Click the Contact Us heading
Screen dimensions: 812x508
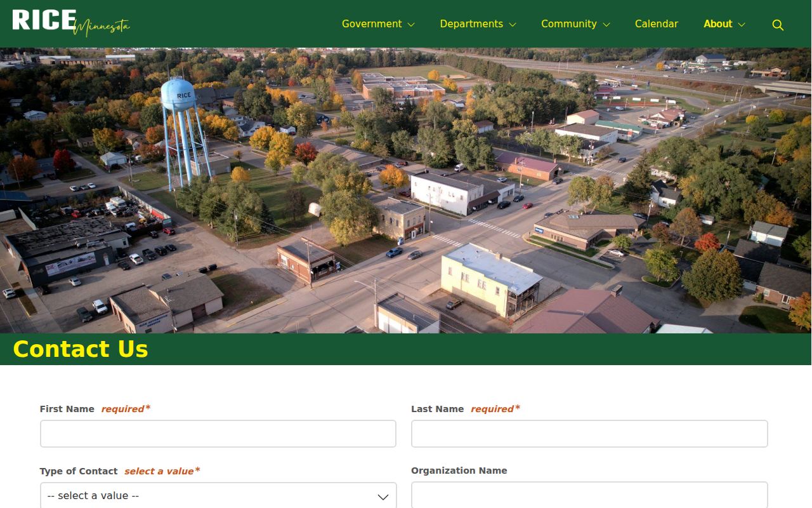coord(81,349)
